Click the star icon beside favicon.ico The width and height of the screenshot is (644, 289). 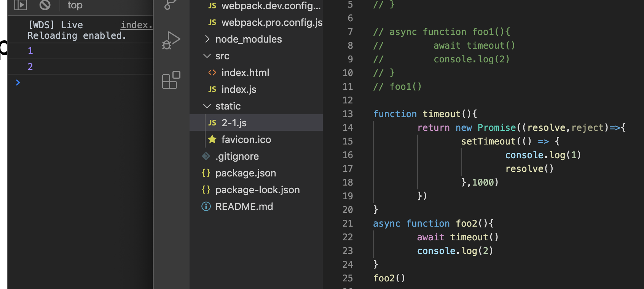point(212,139)
